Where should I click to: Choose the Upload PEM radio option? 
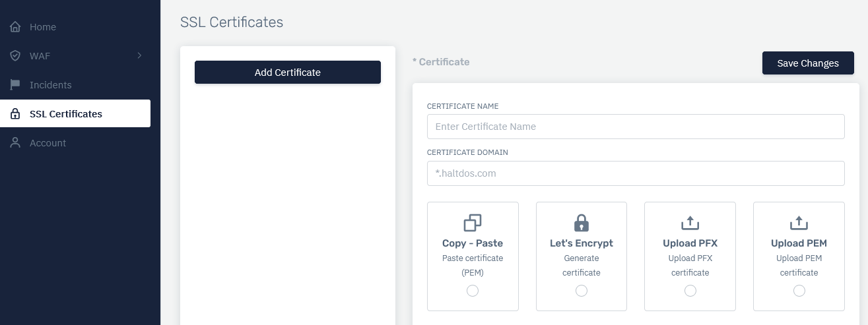799,291
